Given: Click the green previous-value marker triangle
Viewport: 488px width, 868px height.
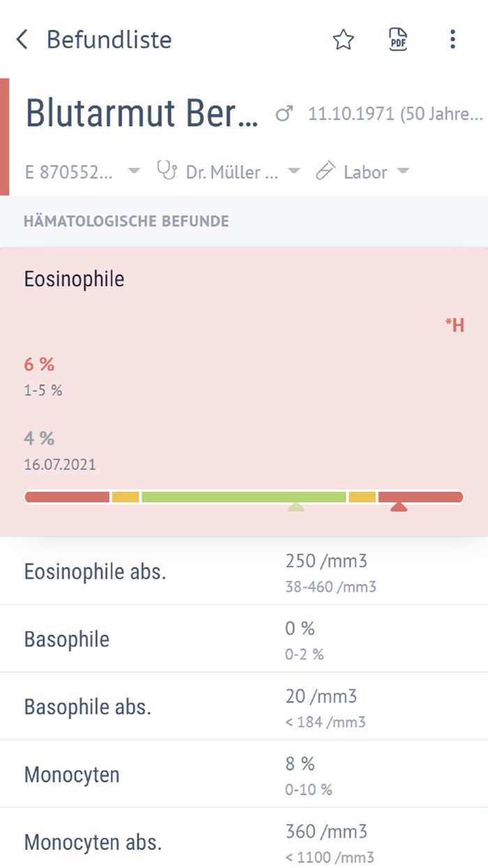Looking at the screenshot, I should click(x=296, y=507).
